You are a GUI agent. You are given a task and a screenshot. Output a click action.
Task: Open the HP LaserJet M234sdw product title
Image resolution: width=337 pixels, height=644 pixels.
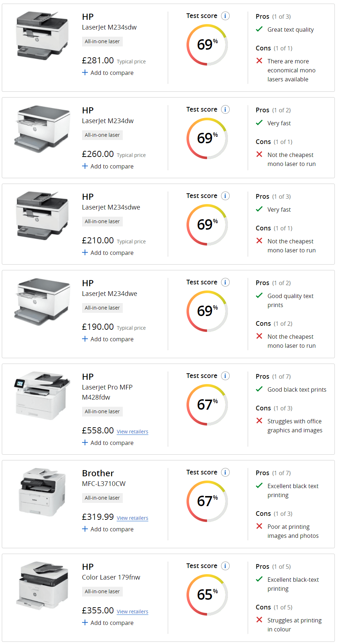(109, 27)
